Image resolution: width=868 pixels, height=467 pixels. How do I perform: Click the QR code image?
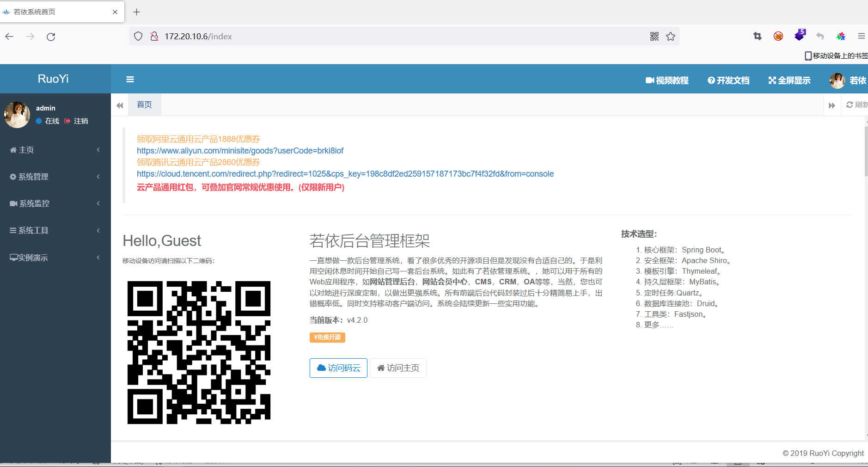(x=199, y=352)
